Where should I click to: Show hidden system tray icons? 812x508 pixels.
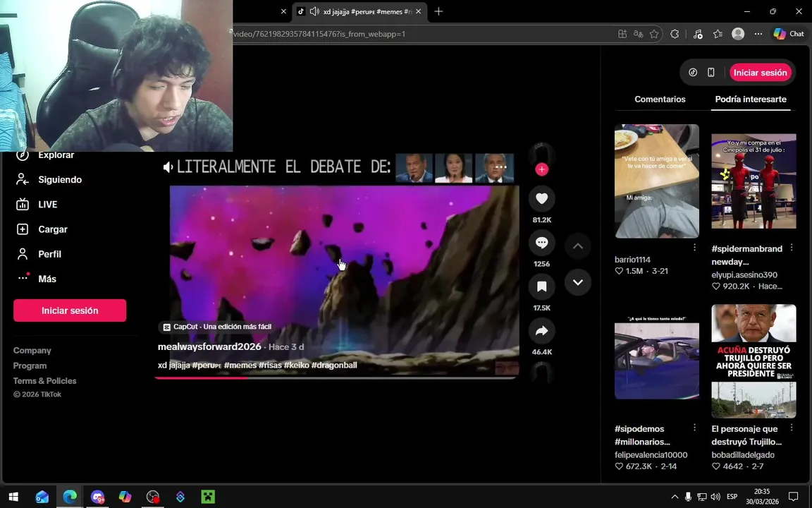pyautogui.click(x=675, y=497)
